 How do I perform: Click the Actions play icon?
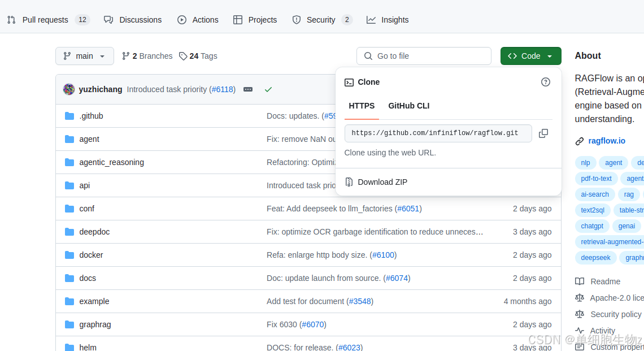coord(181,20)
